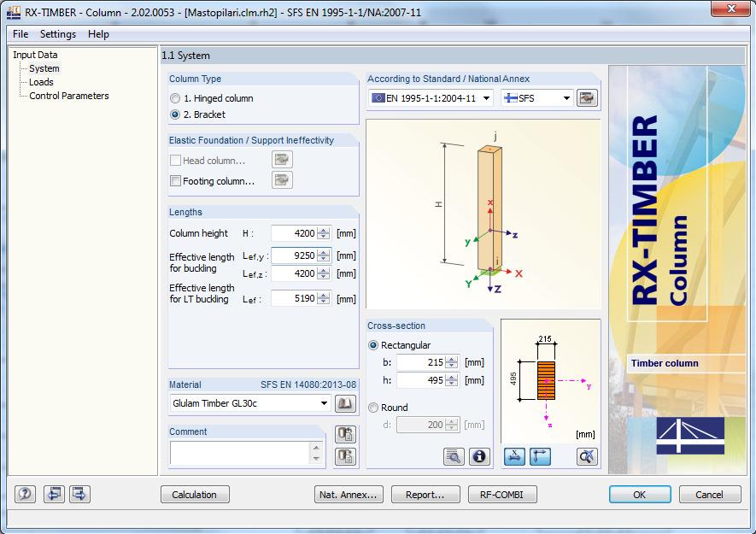Open the Help menu
The height and width of the screenshot is (534, 756).
98,34
